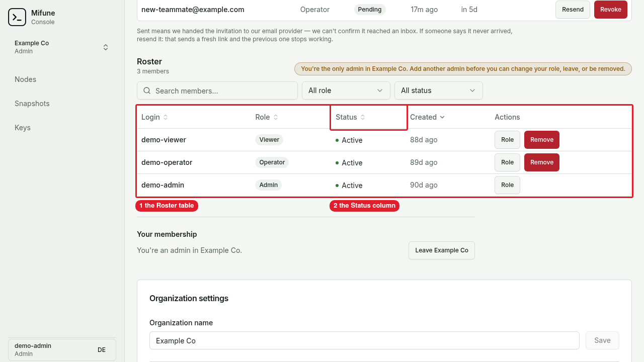Viewport: 644px width, 362px height.
Task: Click the 89d ago created value
Action: click(424, 162)
